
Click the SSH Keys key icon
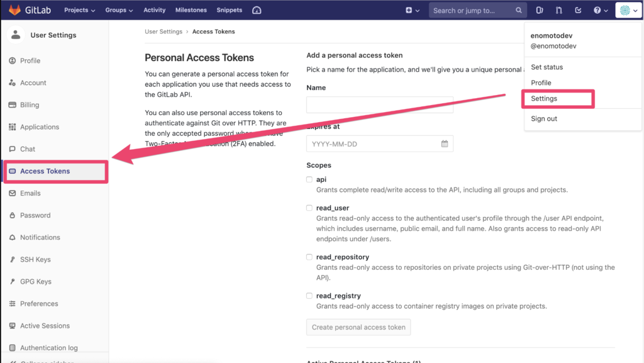click(13, 260)
